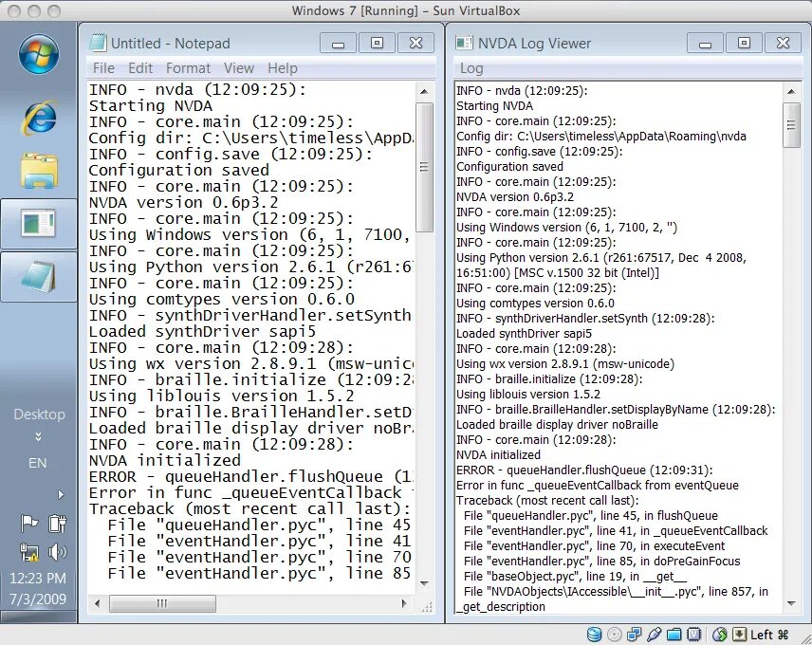
Task: Click 'Configuration saved' line in Notepad
Action: click(x=179, y=171)
